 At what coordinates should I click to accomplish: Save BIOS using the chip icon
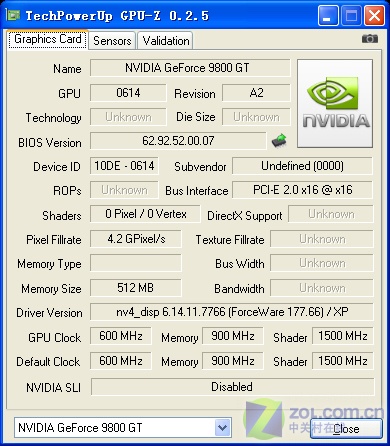[x=279, y=141]
